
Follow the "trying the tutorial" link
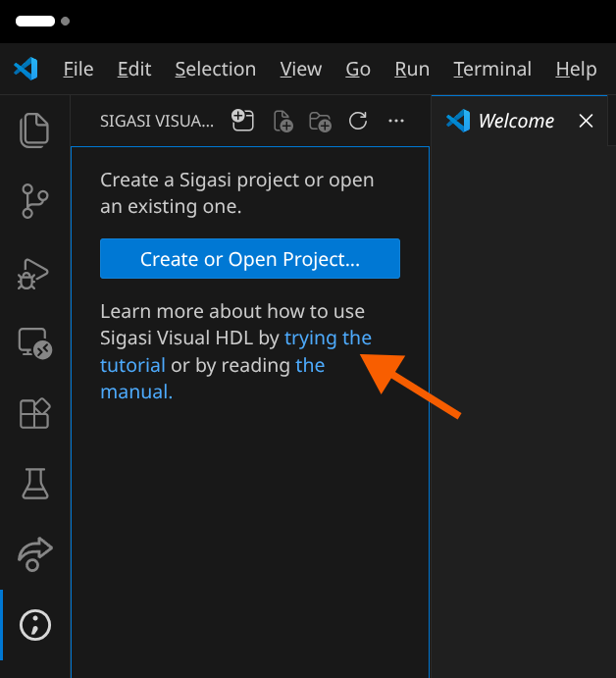[x=328, y=339]
